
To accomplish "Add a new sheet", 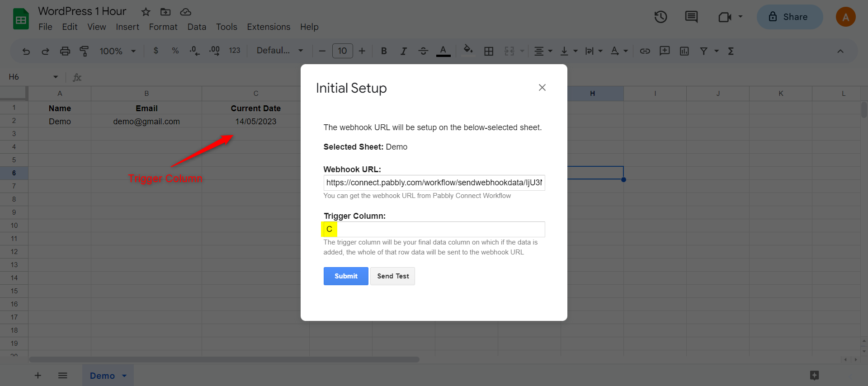I will point(38,376).
